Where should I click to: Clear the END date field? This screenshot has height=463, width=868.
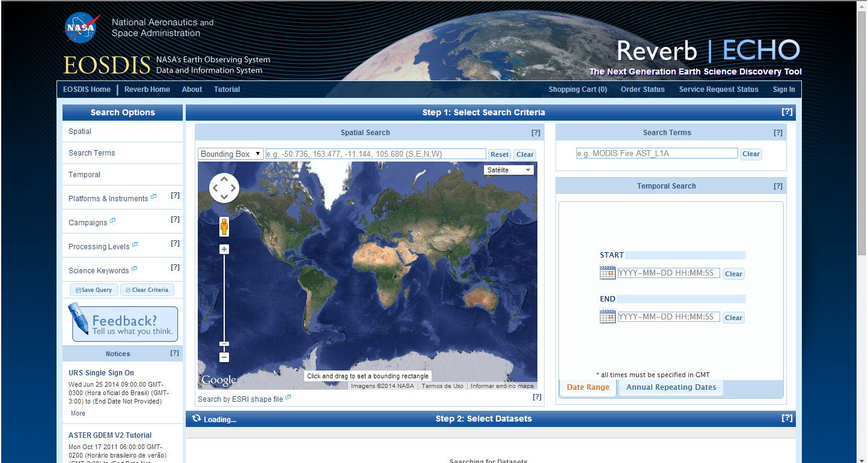pyautogui.click(x=733, y=318)
